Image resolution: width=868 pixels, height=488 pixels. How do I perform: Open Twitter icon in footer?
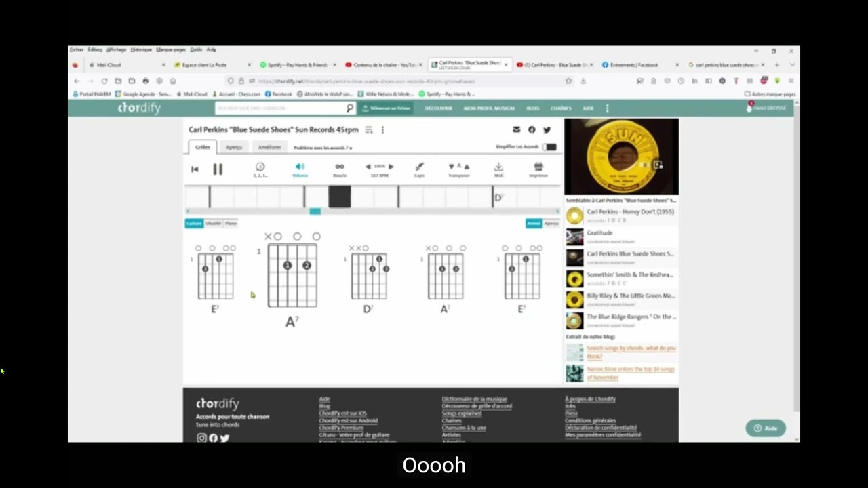224,438
